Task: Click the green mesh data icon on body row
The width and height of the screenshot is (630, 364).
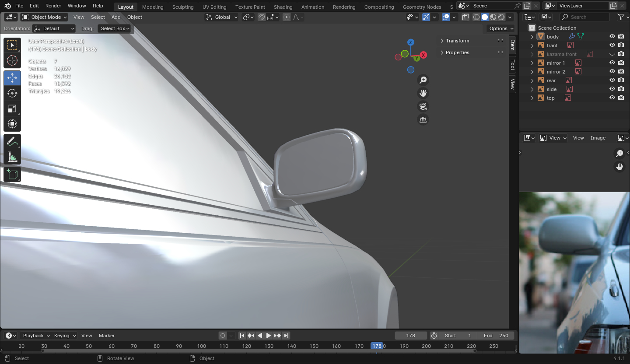Action: coord(581,37)
